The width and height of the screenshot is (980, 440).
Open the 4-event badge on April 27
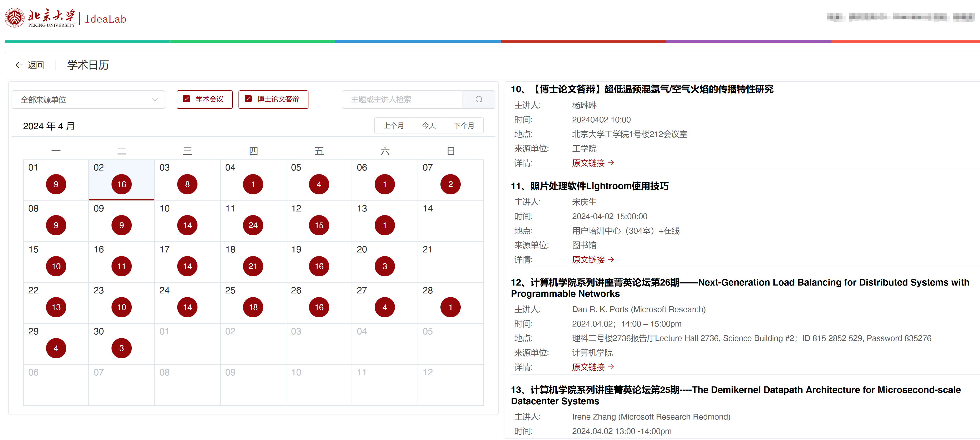coord(385,307)
